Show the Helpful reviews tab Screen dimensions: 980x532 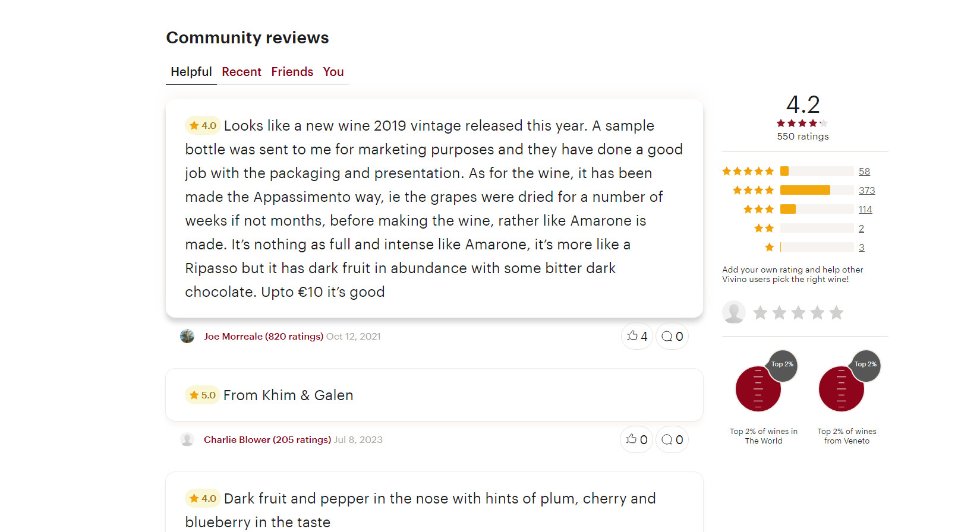point(191,72)
